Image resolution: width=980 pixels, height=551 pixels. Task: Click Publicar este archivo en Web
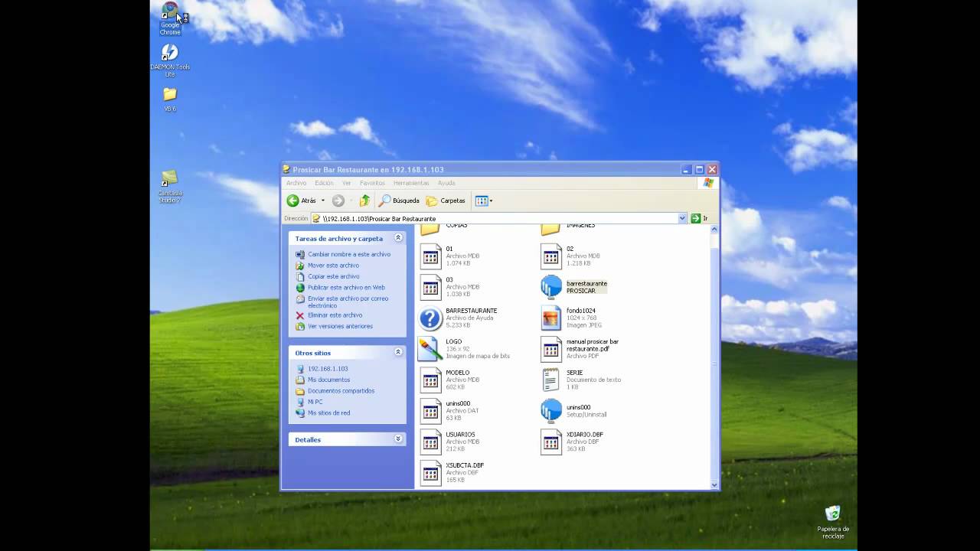point(346,288)
